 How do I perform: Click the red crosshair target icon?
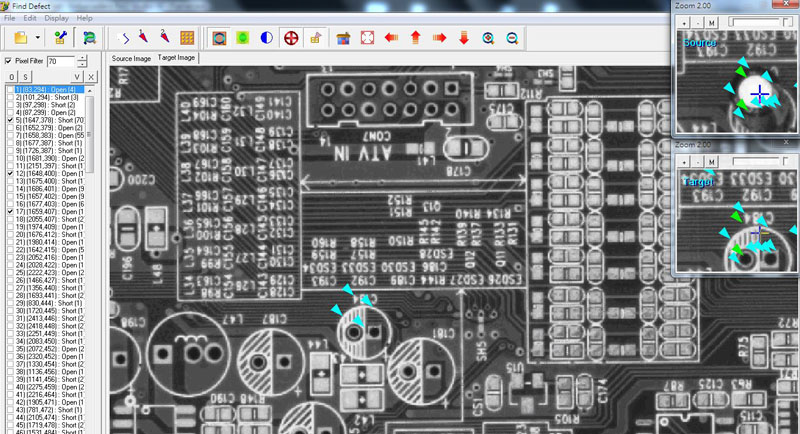point(291,38)
